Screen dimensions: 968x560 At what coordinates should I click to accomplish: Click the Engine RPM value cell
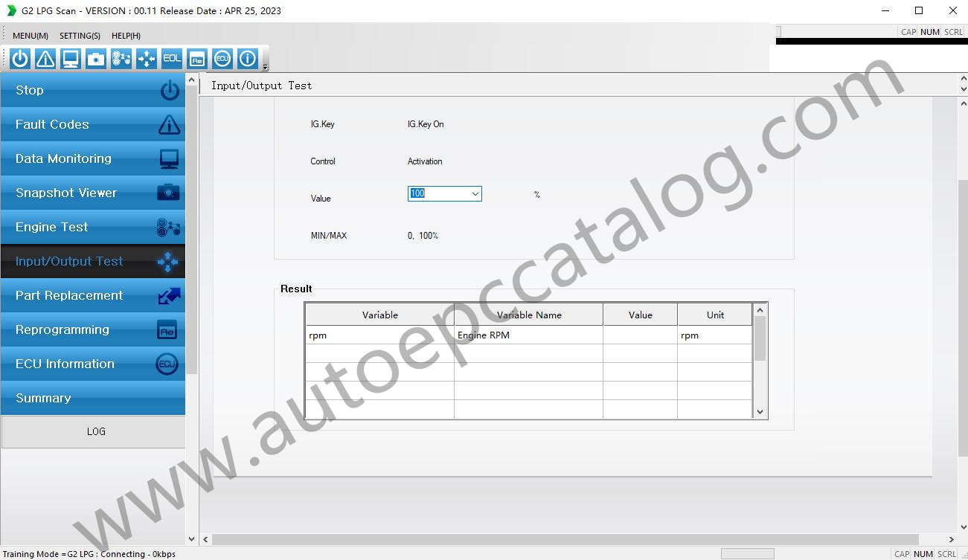pos(640,335)
